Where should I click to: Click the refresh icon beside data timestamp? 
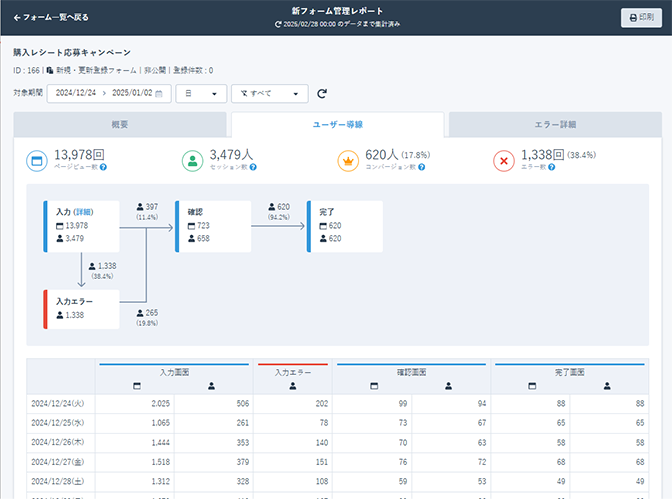[278, 24]
